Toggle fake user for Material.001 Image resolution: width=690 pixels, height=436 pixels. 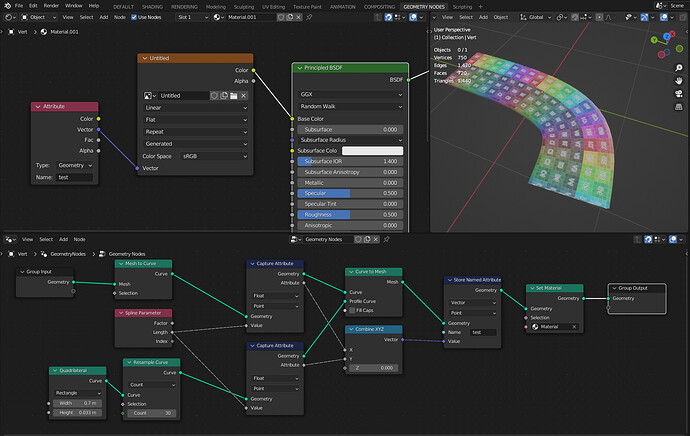[281, 17]
